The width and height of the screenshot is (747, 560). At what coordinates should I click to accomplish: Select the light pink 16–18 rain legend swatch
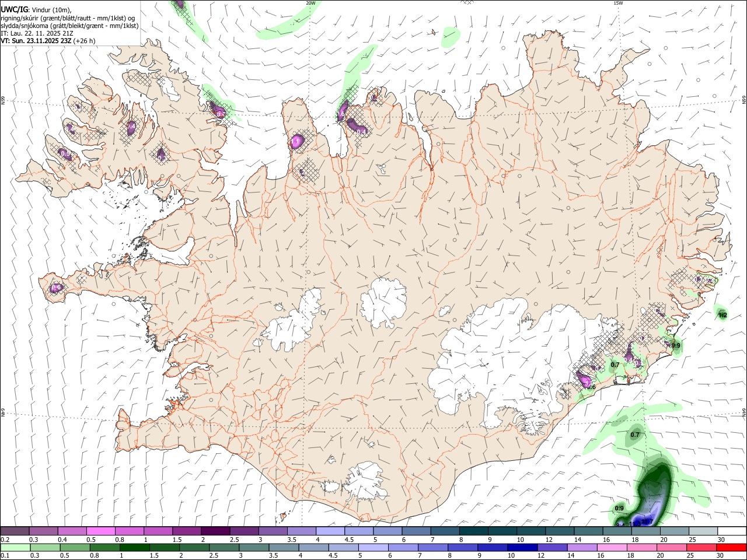tap(612, 547)
